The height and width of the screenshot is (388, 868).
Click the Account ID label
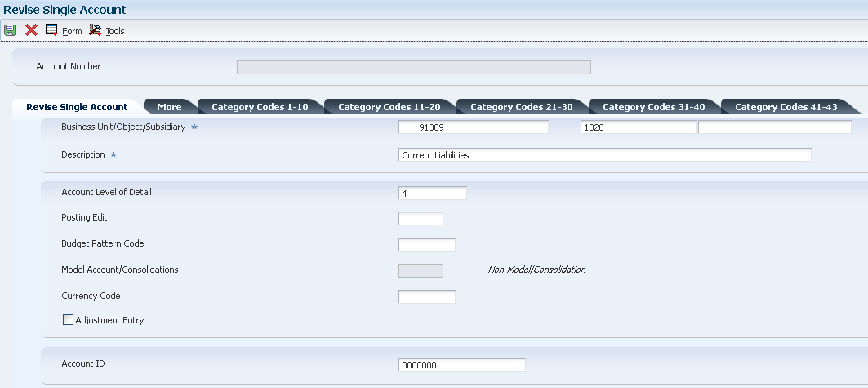coord(83,363)
